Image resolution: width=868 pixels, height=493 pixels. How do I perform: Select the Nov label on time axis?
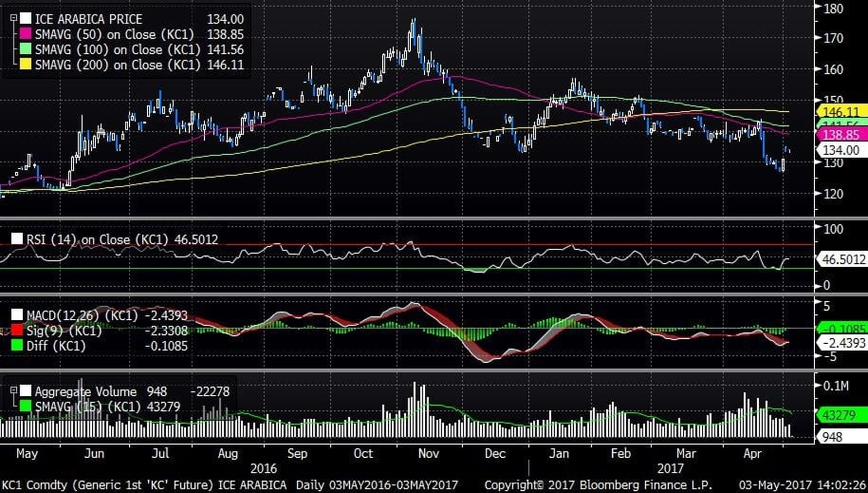click(428, 454)
